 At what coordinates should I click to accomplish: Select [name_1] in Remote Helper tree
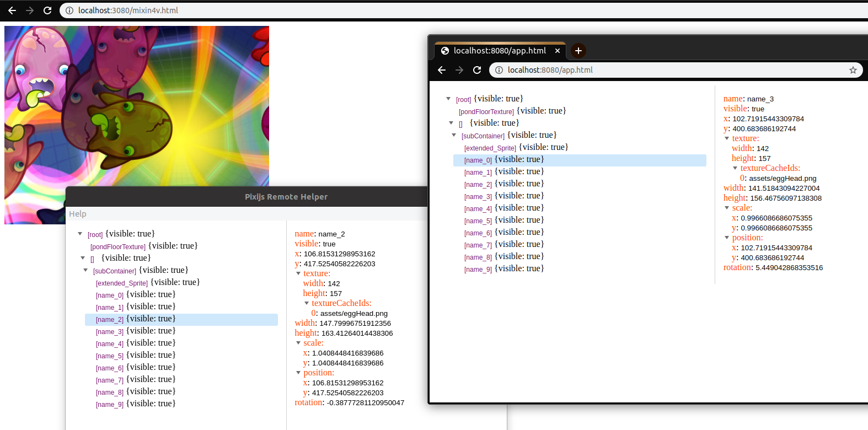[110, 307]
